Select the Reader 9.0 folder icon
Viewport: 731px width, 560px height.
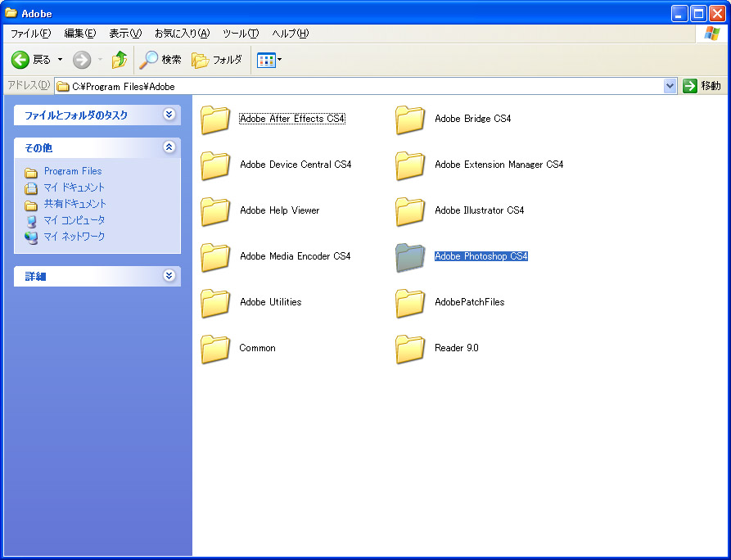[x=410, y=349]
